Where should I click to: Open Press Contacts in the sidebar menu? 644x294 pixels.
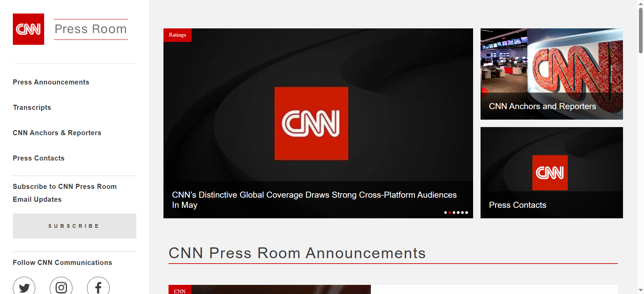39,158
